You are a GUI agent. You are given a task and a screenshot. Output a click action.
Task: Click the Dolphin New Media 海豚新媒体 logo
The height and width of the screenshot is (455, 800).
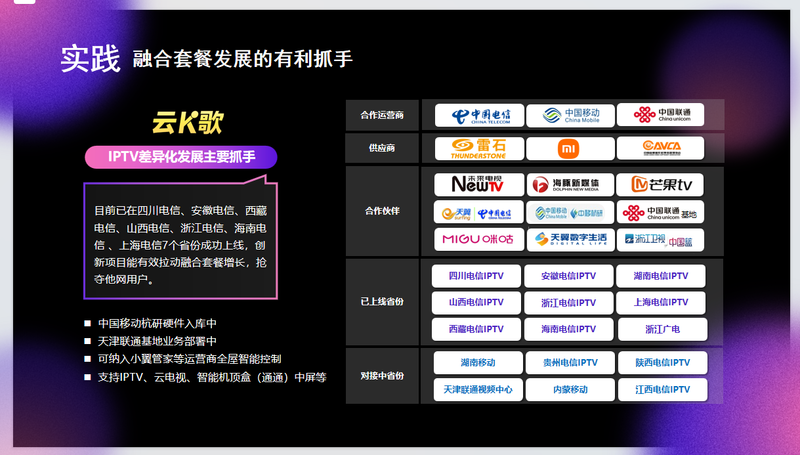(x=569, y=185)
